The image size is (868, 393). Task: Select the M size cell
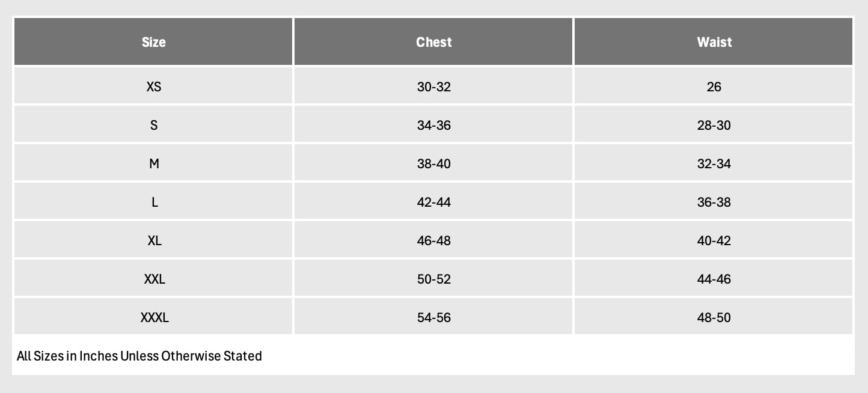click(x=154, y=163)
